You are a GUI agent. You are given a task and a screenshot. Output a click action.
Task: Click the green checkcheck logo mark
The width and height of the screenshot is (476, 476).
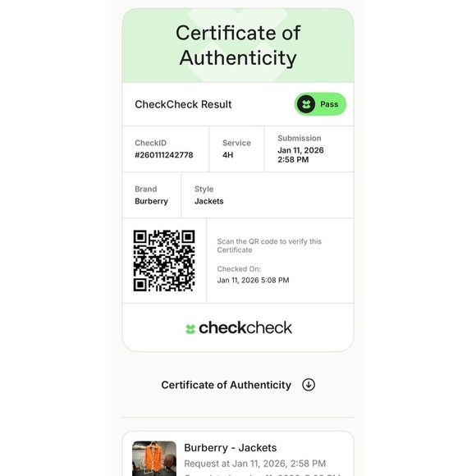pyautogui.click(x=190, y=329)
